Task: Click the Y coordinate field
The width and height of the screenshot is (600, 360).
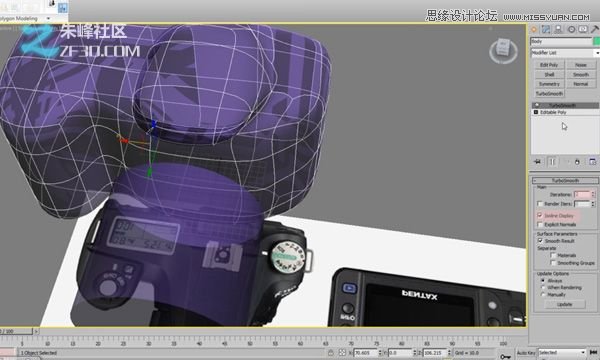Action: click(400, 353)
